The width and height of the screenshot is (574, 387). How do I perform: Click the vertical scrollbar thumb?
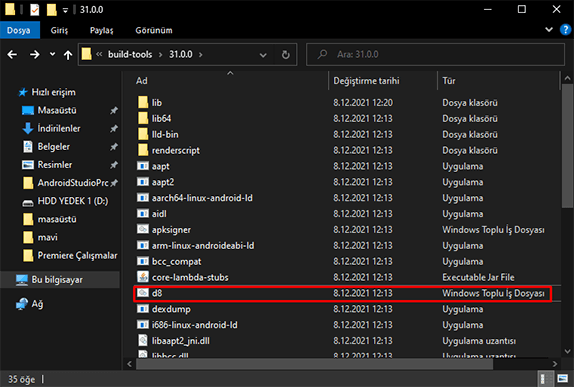(567, 146)
